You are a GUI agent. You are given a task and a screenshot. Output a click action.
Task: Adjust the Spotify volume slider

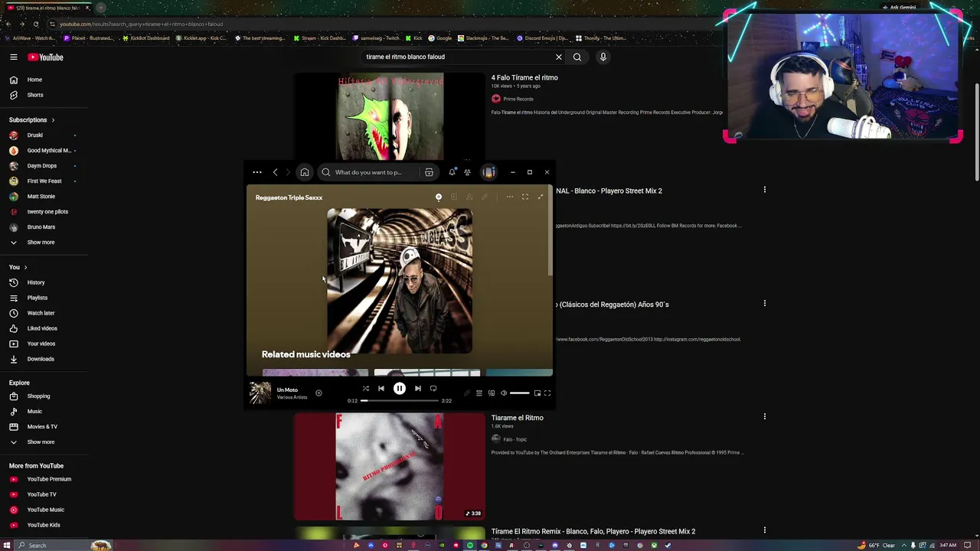tap(520, 393)
